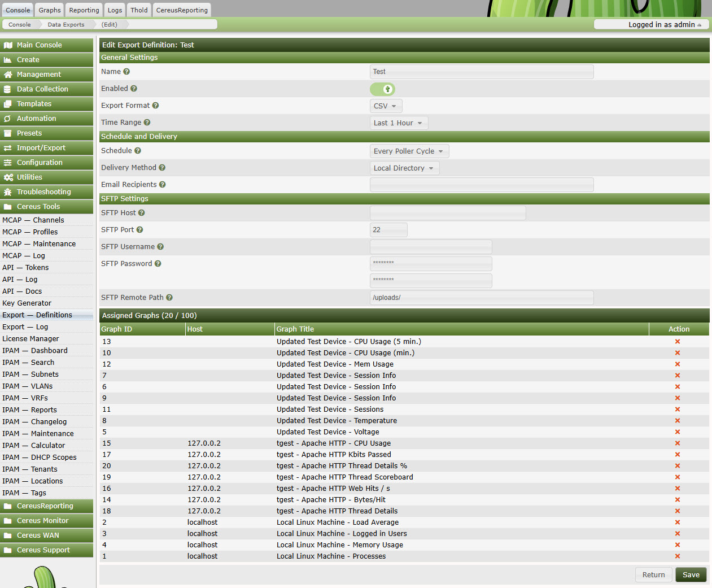712x588 pixels.
Task: Change Time Range via Last 1 Hour dropdown
Action: pyautogui.click(x=399, y=123)
